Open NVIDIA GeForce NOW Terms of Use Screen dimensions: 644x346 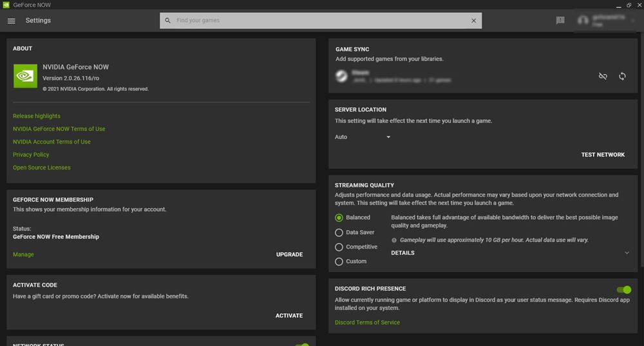click(59, 129)
